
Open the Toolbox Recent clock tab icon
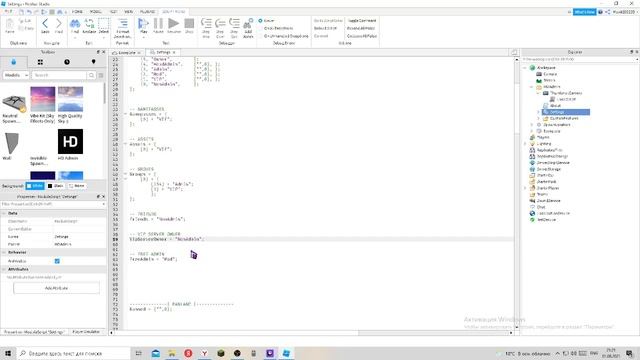(67, 62)
